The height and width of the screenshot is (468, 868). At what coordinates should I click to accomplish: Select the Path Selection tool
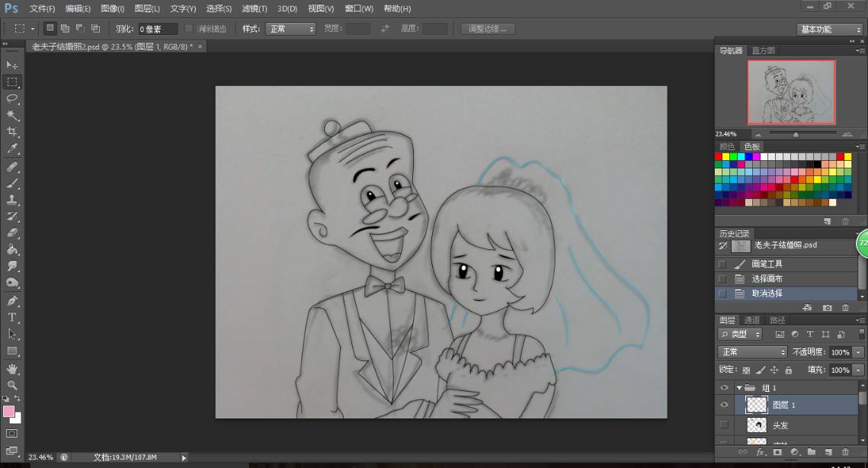pos(11,334)
